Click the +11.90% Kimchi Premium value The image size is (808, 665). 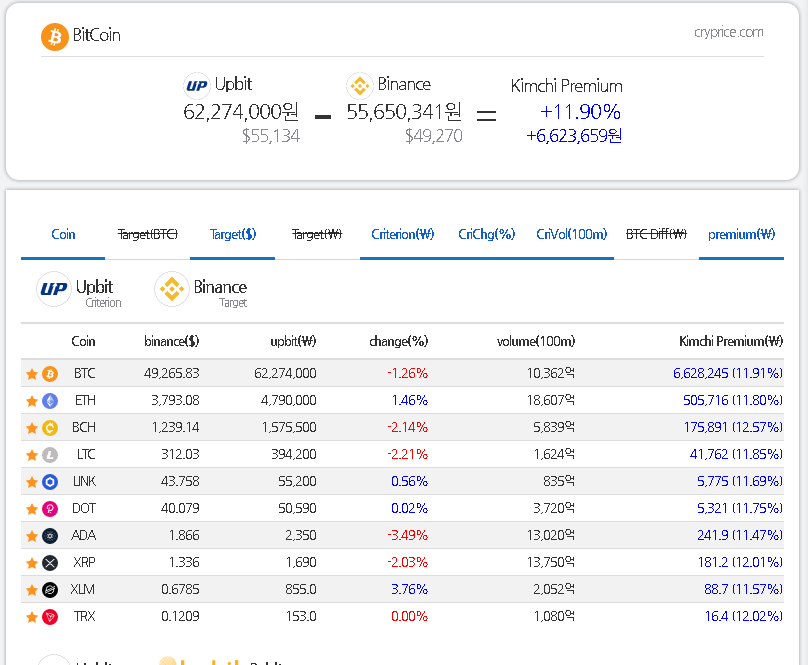click(x=580, y=112)
